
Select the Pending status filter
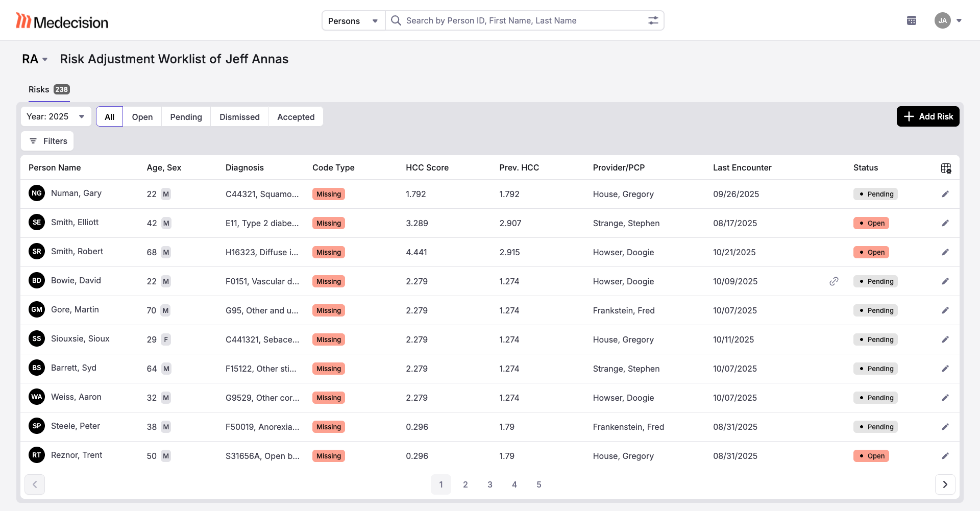coord(186,117)
